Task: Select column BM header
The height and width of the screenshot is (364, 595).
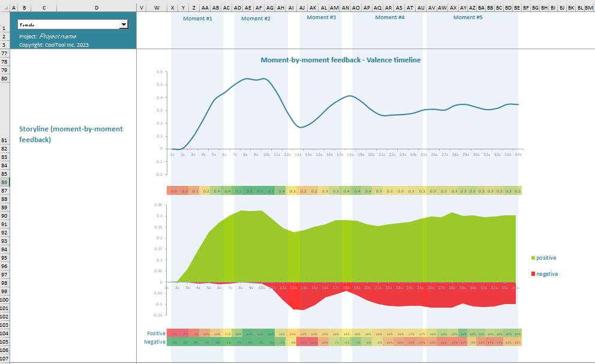Action: tap(589, 7)
